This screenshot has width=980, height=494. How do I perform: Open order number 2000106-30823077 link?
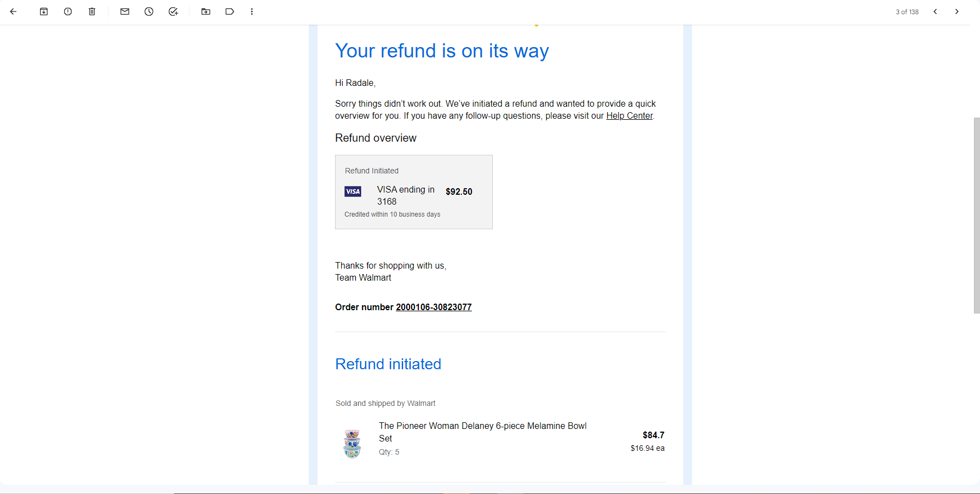point(434,307)
